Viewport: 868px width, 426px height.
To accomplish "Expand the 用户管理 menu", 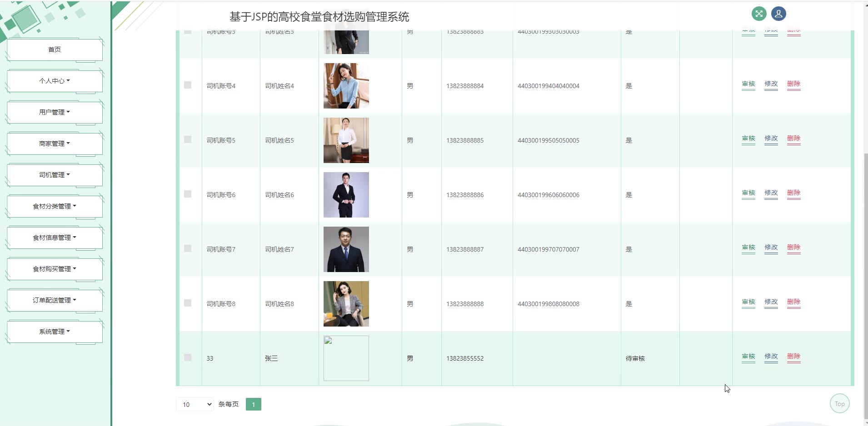I will [x=55, y=112].
